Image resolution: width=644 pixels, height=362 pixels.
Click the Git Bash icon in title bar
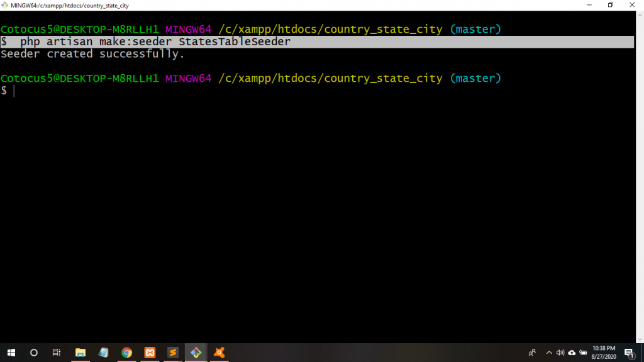[5, 5]
